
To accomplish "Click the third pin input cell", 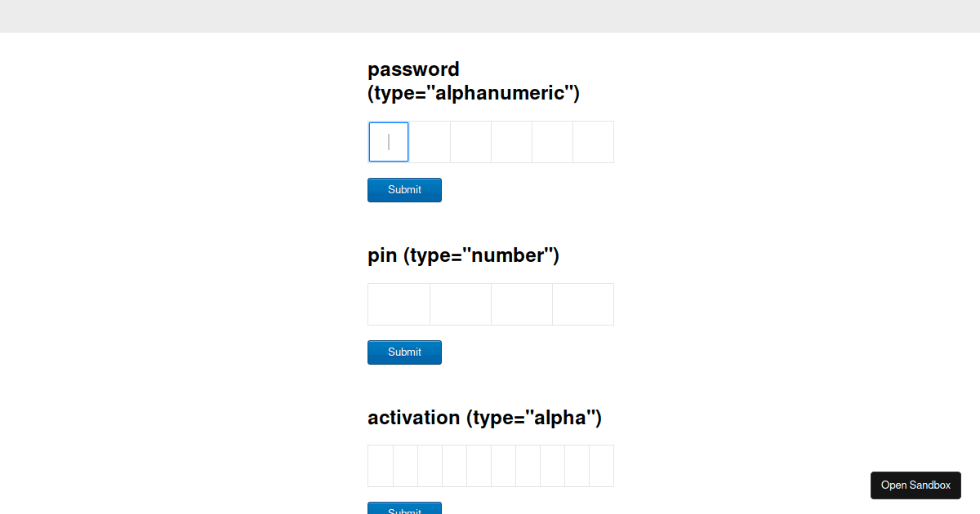I will pyautogui.click(x=521, y=304).
